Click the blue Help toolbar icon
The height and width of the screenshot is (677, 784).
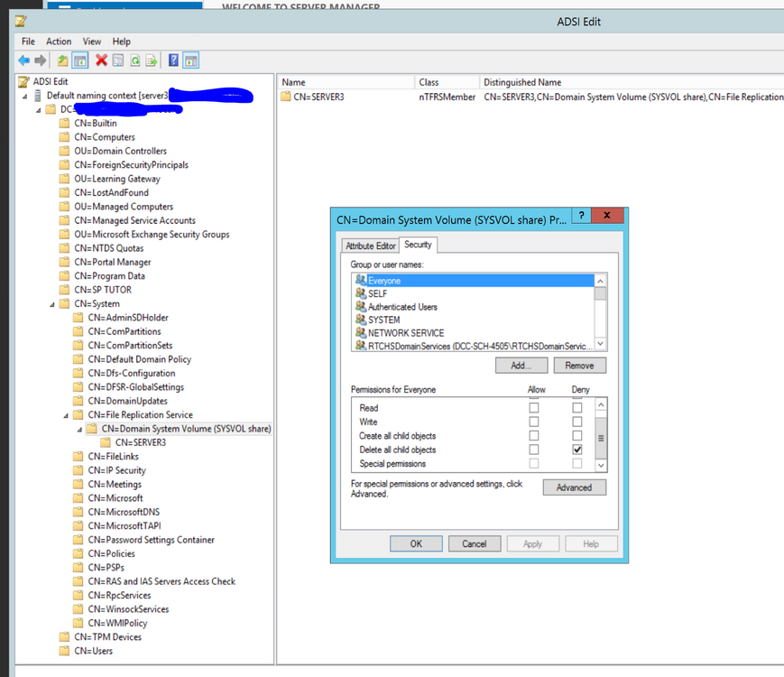173,60
